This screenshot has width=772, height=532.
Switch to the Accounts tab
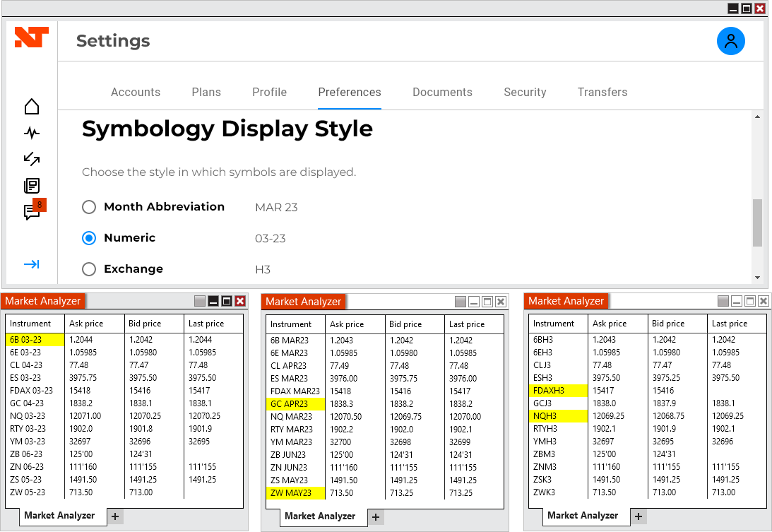[x=136, y=93]
